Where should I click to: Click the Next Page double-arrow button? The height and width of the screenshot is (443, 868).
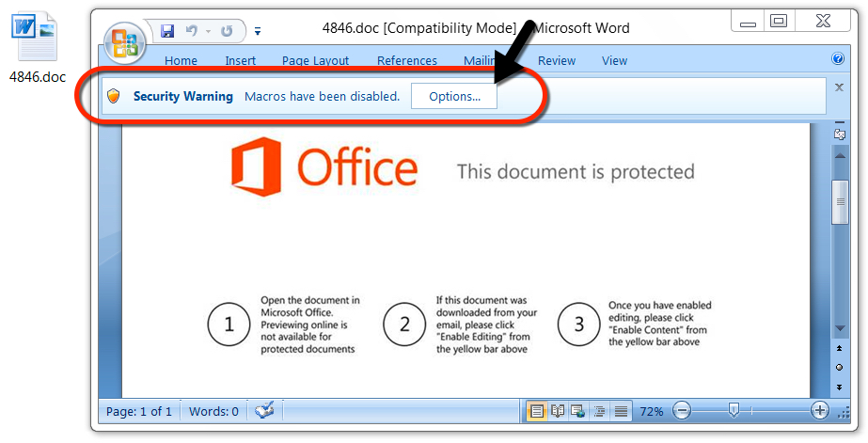click(x=840, y=388)
